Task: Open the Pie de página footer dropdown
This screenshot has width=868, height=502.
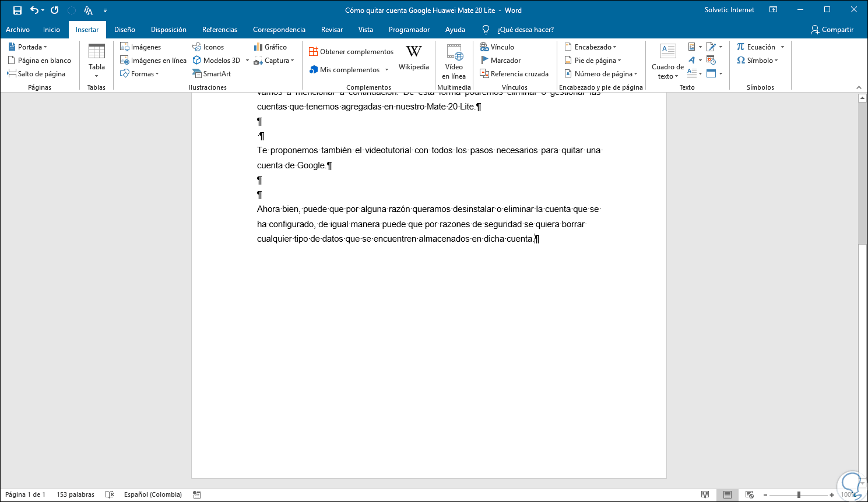Action: (x=593, y=61)
